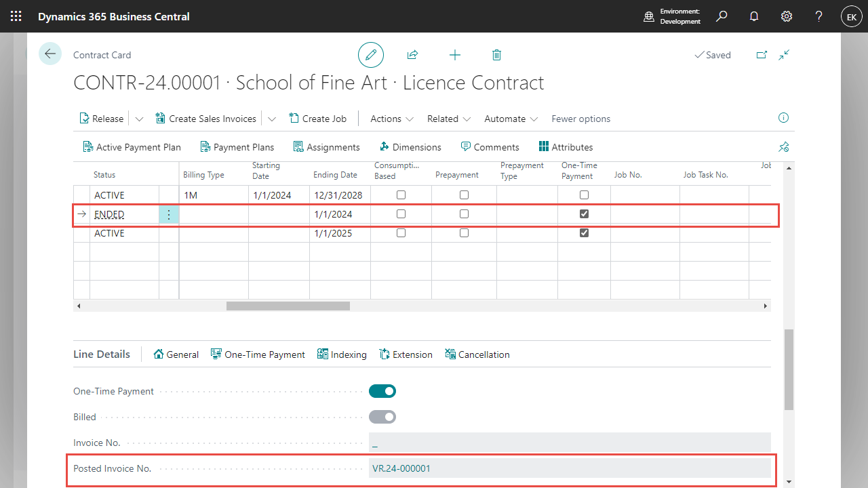
Task: Check One-Time Payment box in ENDED row
Action: 585,214
